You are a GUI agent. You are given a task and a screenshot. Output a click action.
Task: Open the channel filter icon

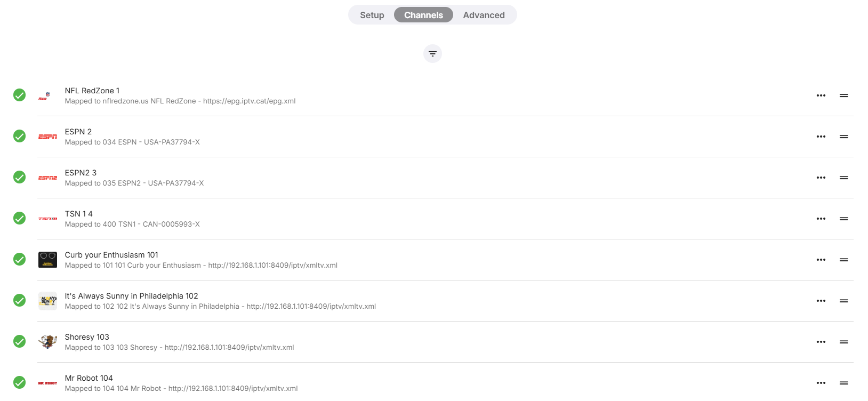[x=432, y=53]
